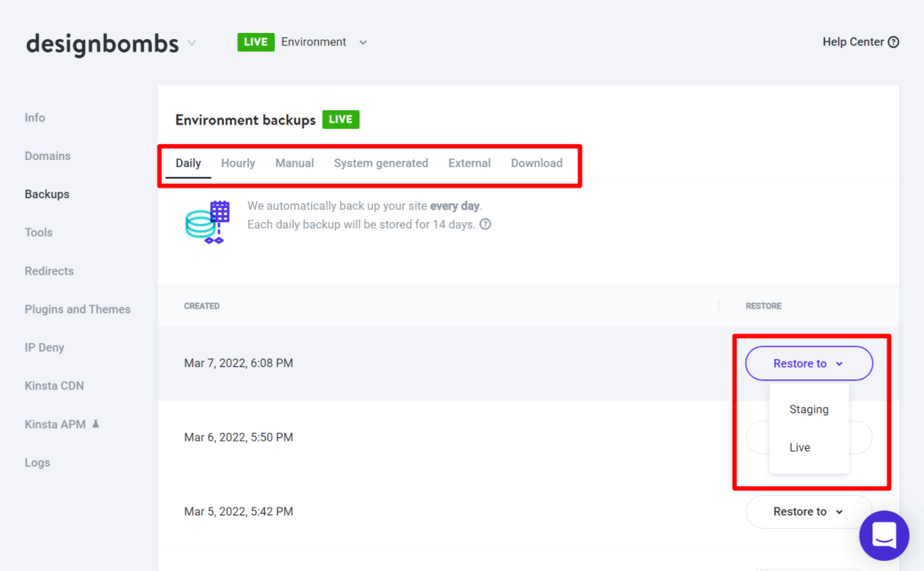Navigate to Kinsta CDN page
Image resolution: width=924 pixels, height=571 pixels.
(x=54, y=386)
